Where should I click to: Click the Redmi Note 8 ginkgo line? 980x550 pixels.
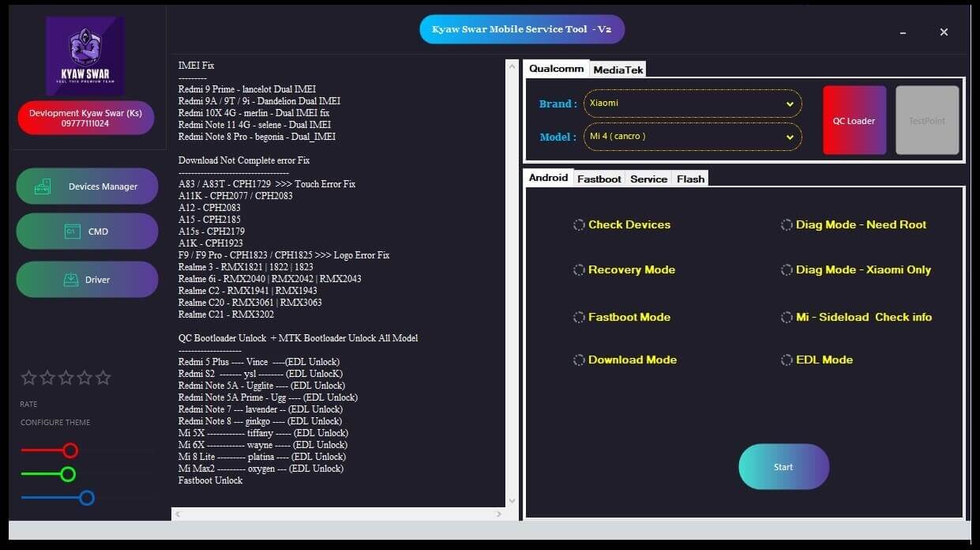(261, 421)
